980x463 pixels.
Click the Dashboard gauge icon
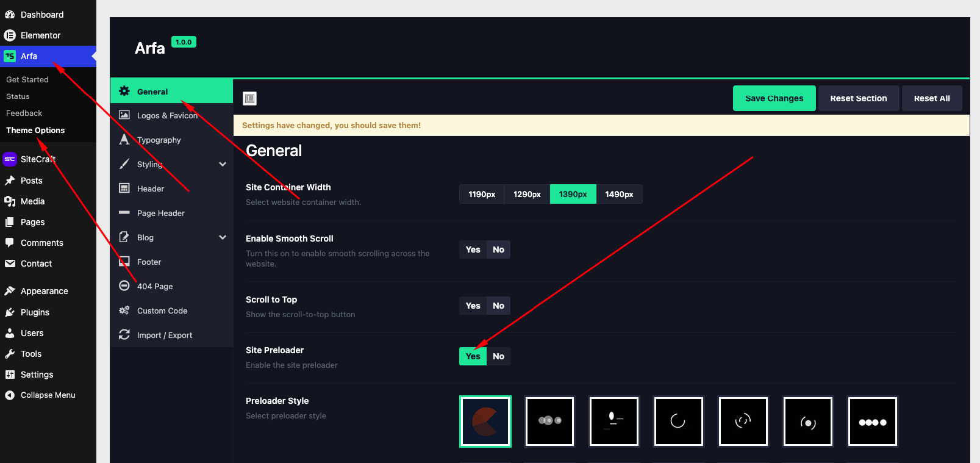point(10,15)
